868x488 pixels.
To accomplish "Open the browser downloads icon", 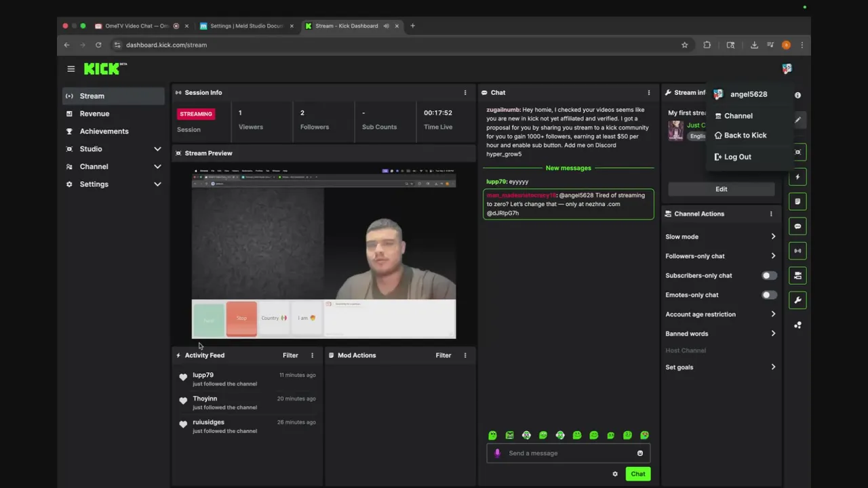I will (754, 45).
